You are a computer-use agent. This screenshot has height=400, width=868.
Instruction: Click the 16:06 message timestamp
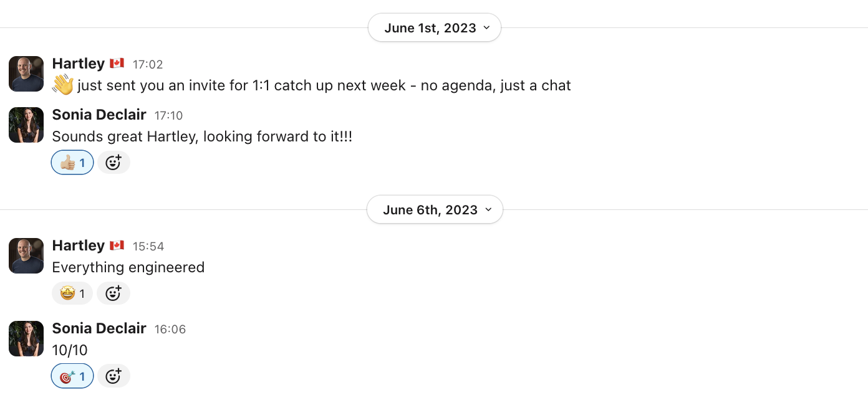point(170,329)
